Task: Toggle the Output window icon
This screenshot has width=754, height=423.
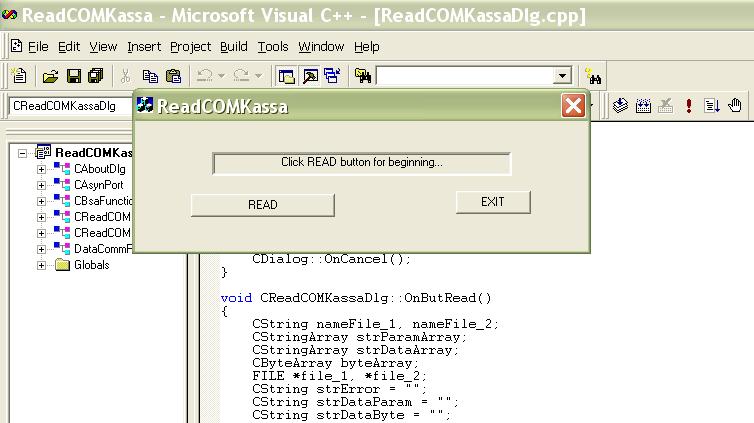Action: tap(310, 76)
